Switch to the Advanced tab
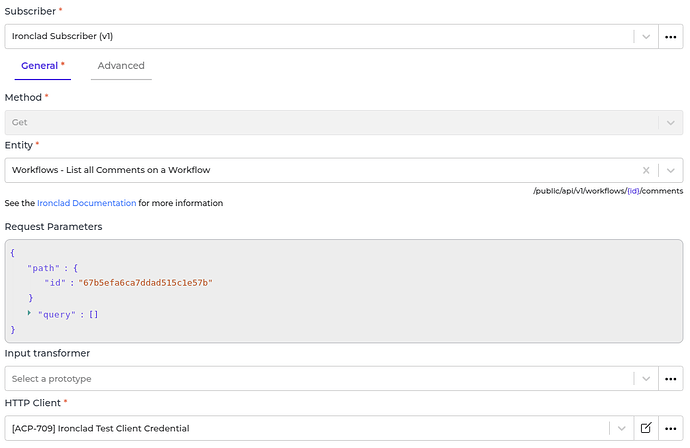The height and width of the screenshot is (448, 690). tap(121, 66)
